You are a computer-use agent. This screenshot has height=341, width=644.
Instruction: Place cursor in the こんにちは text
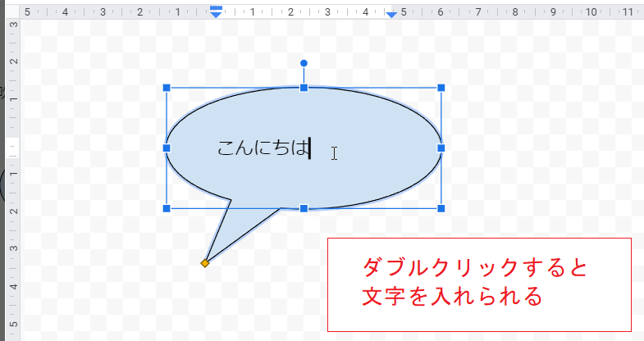click(x=263, y=148)
